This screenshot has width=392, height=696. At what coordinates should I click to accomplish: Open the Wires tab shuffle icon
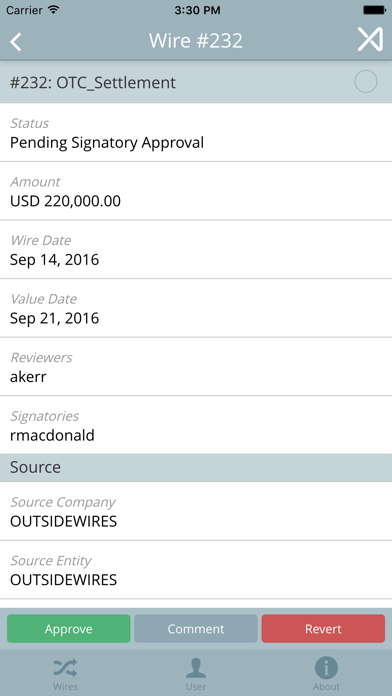click(65, 668)
